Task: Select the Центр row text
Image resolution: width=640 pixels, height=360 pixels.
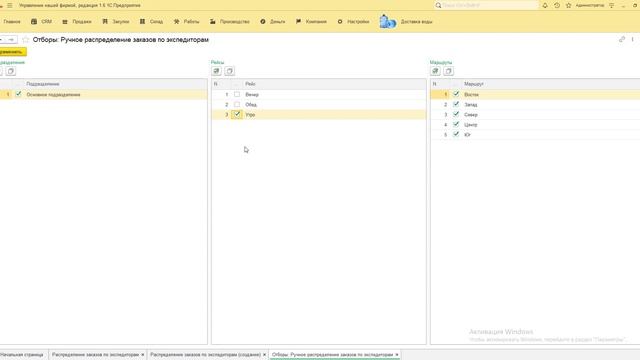Action: 471,124
